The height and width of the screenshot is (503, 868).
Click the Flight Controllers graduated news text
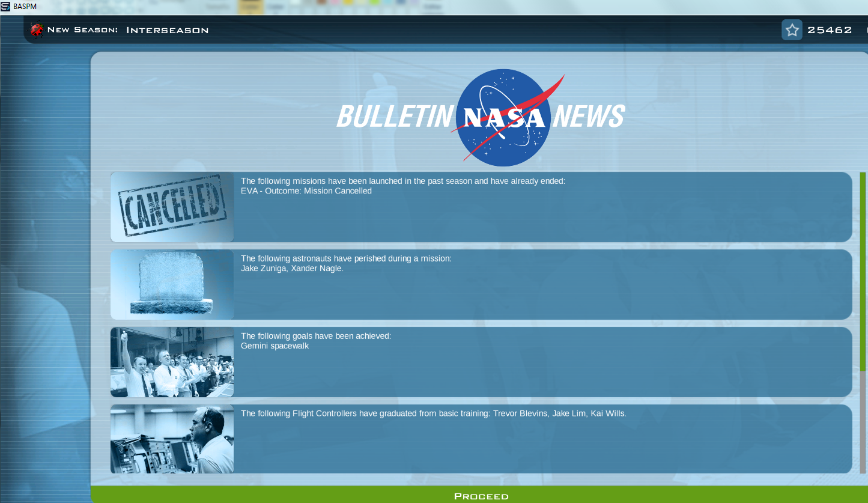(434, 413)
